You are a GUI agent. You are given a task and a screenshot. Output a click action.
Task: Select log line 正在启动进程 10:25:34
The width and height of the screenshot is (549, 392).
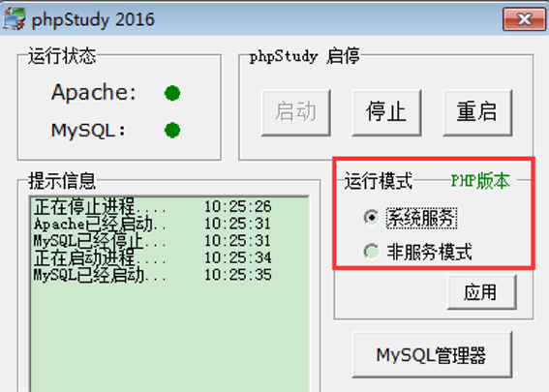[153, 258]
